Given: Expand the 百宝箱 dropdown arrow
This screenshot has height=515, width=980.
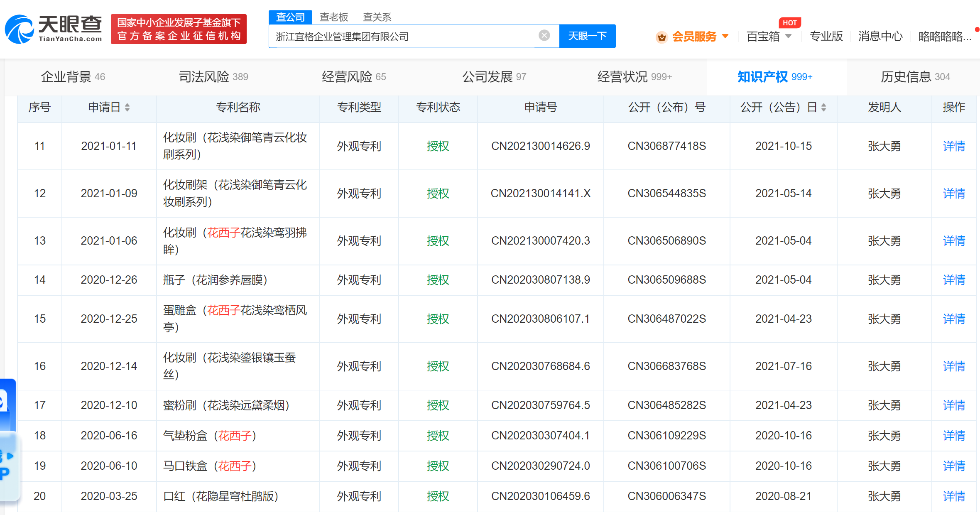Looking at the screenshot, I should click(788, 36).
